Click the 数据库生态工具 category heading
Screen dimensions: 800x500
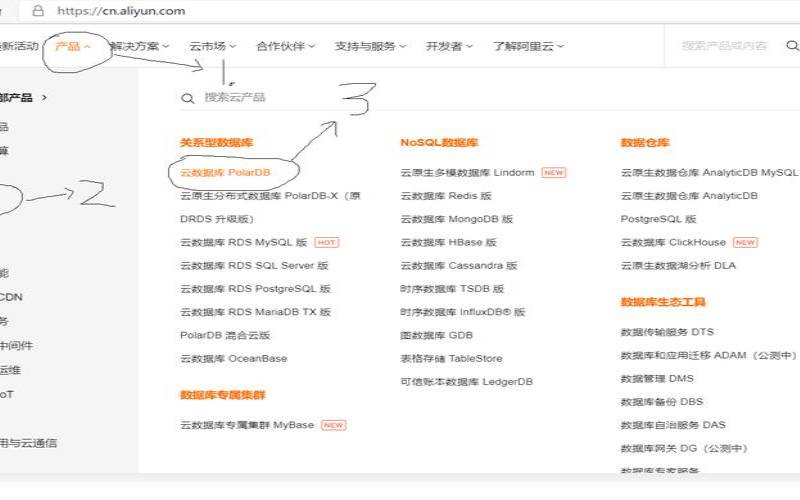663,302
